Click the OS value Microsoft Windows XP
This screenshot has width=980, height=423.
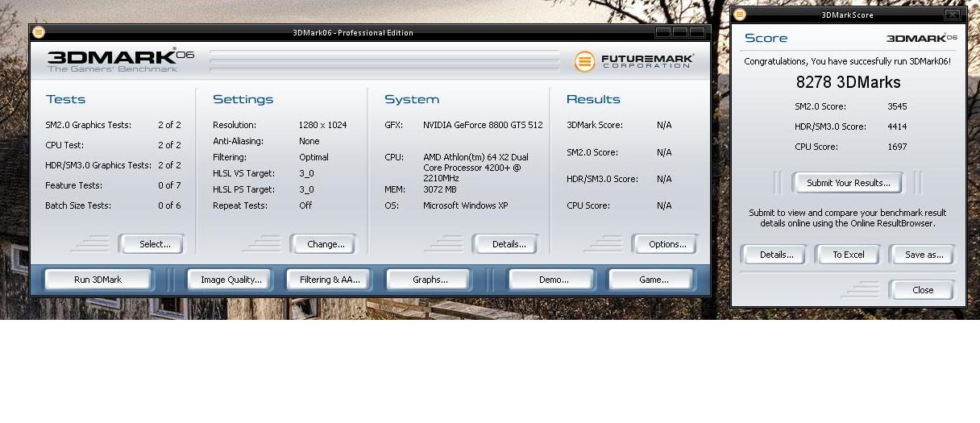click(x=465, y=205)
